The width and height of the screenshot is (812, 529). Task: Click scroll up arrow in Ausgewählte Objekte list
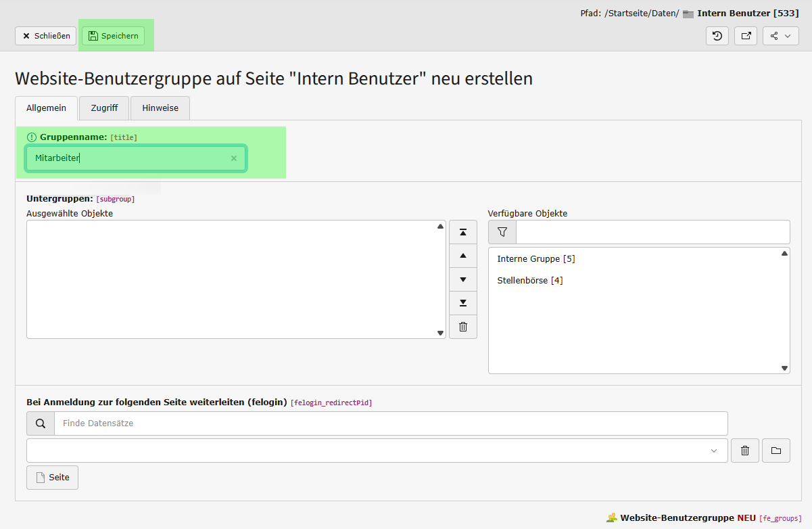click(440, 227)
